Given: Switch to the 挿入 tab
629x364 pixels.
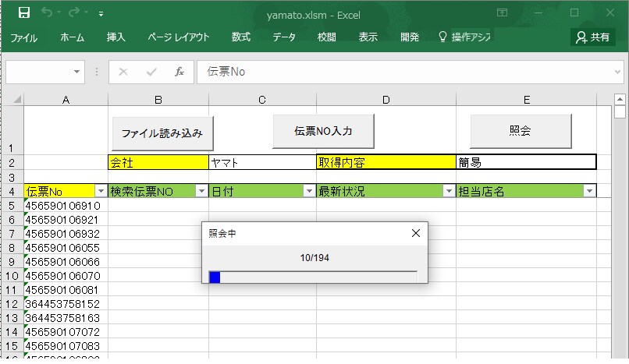Looking at the screenshot, I should tap(116, 37).
